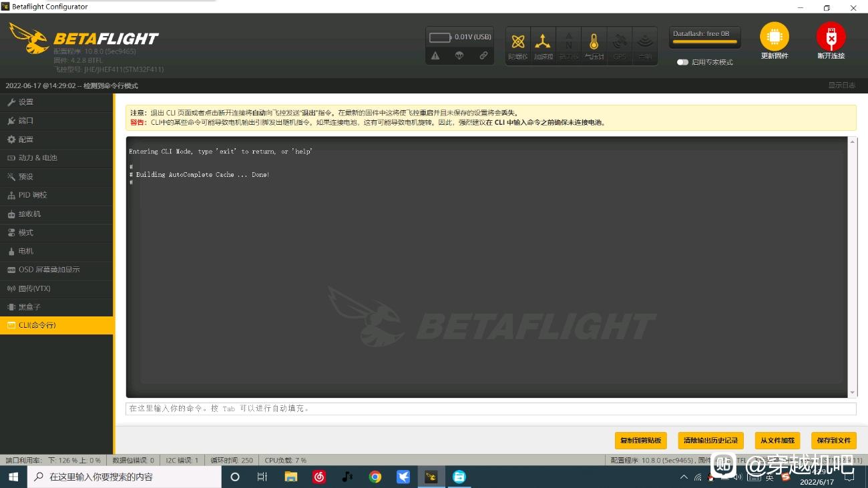The image size is (868, 488).
Task: Open the blue bird taskbar app icon
Action: 403,477
